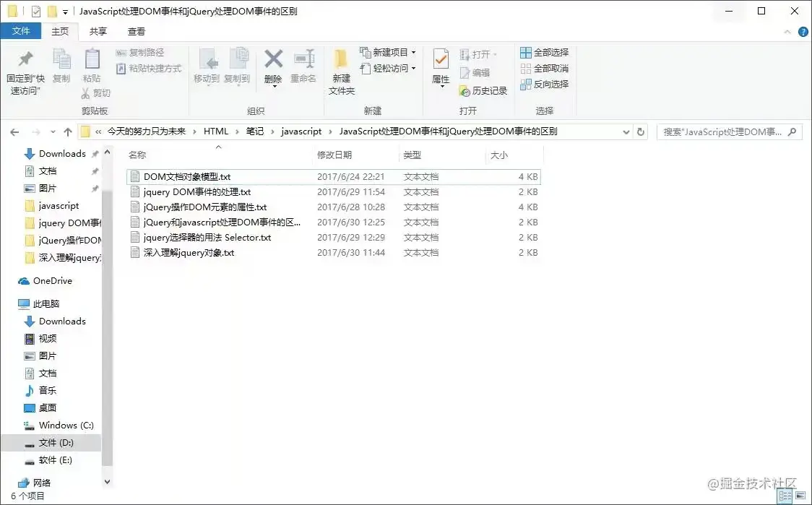Open 视频 (Videos) under This PC
Screen dimensions: 812x505
coord(48,339)
